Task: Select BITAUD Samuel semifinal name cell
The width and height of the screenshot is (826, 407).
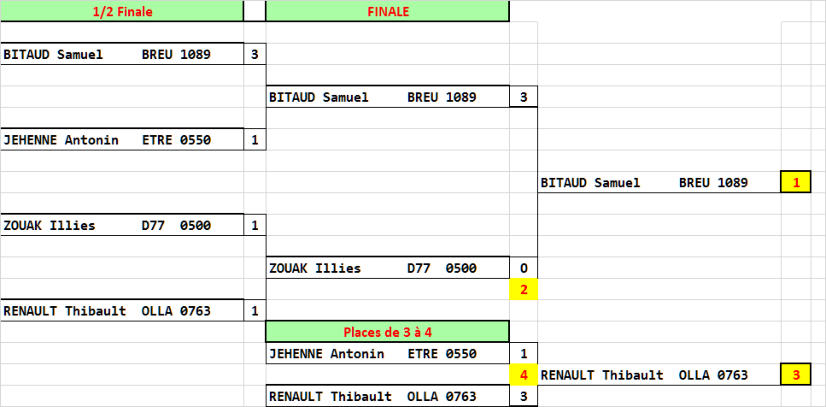Action: tap(122, 54)
